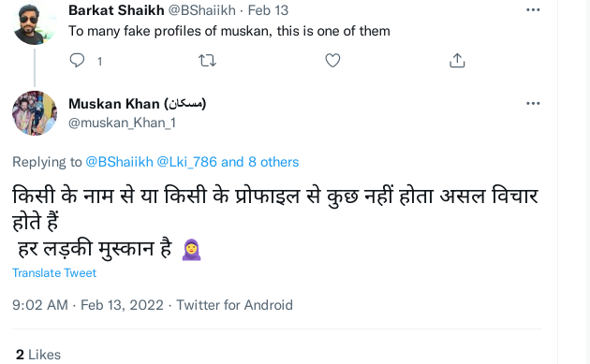View the 2 Likes list
Image resolution: width=590 pixels, height=364 pixels.
click(x=38, y=355)
